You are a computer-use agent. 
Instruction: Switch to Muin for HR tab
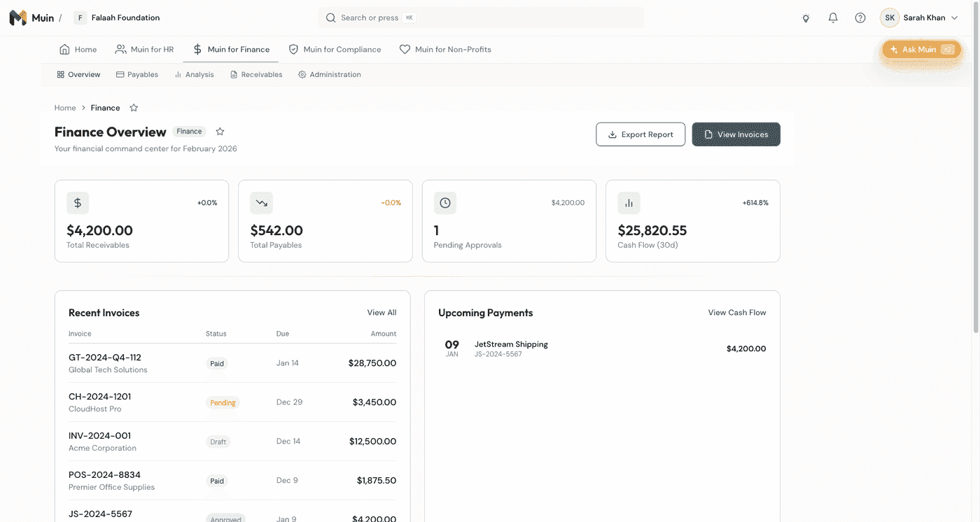145,50
